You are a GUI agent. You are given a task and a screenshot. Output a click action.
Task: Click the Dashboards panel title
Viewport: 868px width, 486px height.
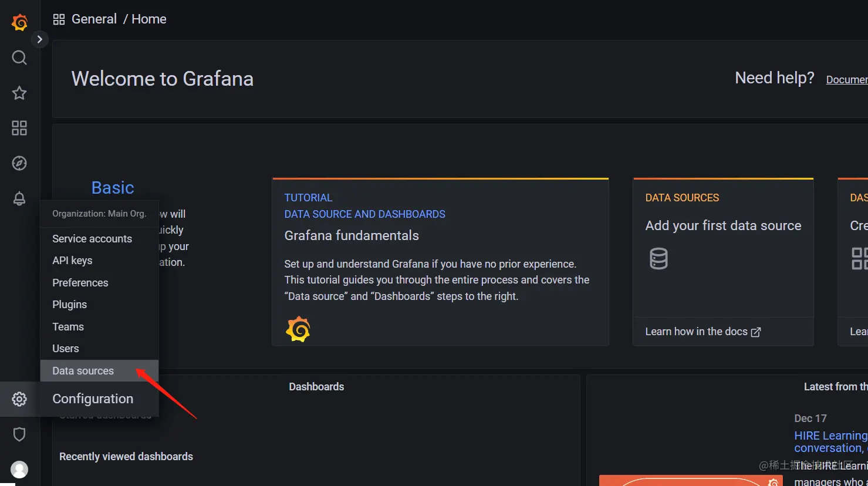pyautogui.click(x=316, y=387)
